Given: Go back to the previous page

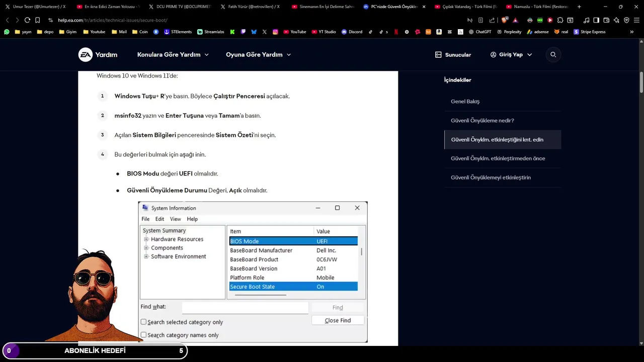Looking at the screenshot, I should tap(7, 20).
